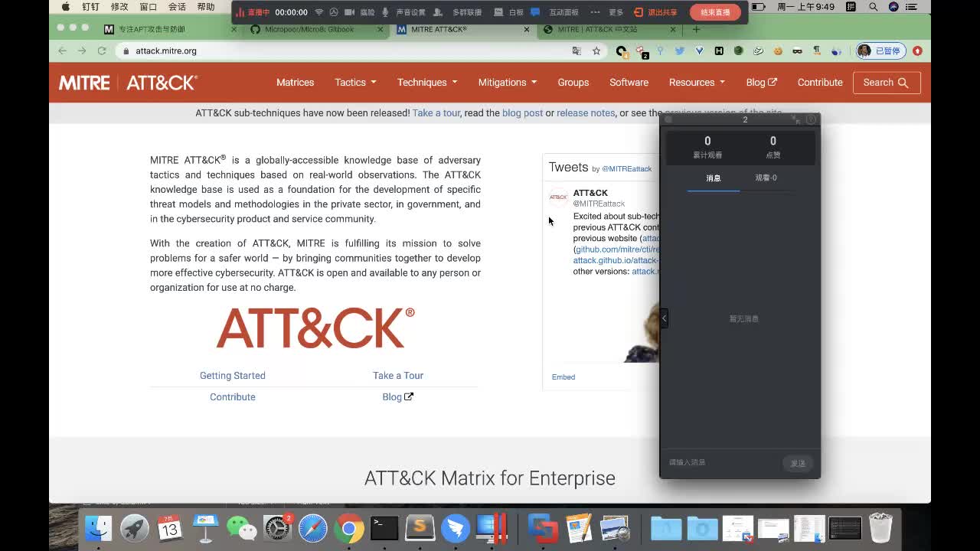Open VMware Fusion in dock
The height and width of the screenshot is (551, 980).
(543, 528)
